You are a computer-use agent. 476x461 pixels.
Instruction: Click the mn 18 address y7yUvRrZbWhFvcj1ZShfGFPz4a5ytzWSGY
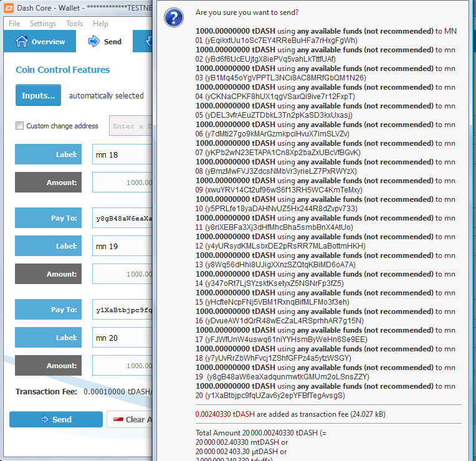point(278,358)
